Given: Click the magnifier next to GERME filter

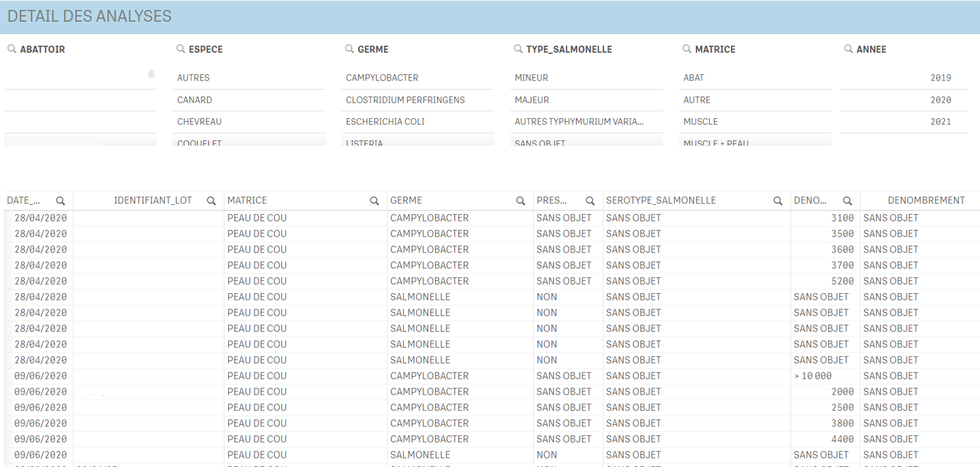Looking at the screenshot, I should (x=349, y=49).
